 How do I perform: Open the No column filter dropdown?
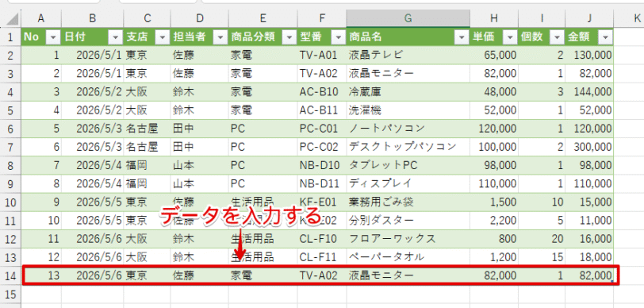coord(53,37)
